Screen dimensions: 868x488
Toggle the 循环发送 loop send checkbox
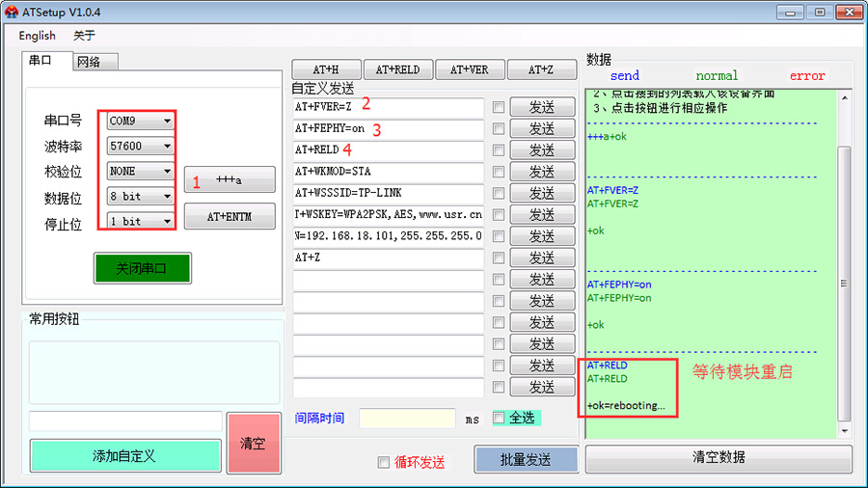click(384, 462)
